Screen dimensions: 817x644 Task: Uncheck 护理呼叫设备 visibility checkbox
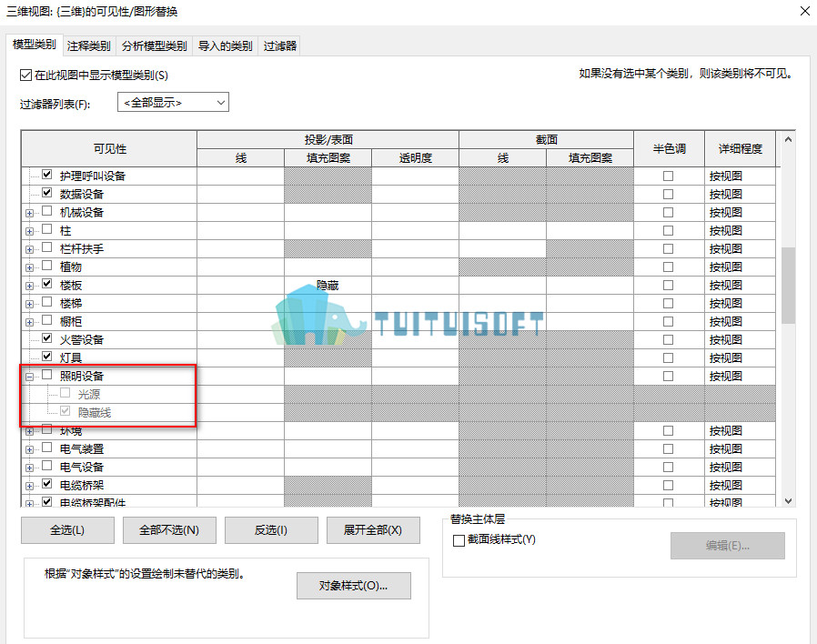point(47,175)
